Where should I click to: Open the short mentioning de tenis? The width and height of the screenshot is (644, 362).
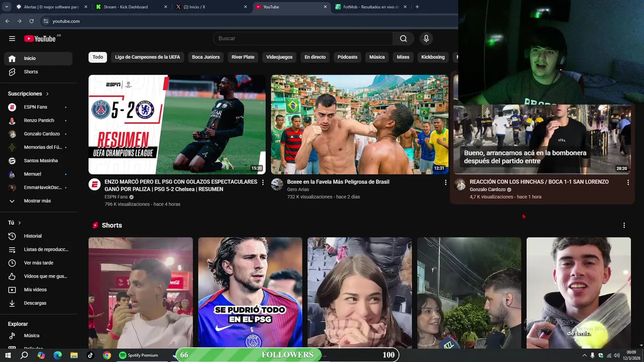coord(579,293)
